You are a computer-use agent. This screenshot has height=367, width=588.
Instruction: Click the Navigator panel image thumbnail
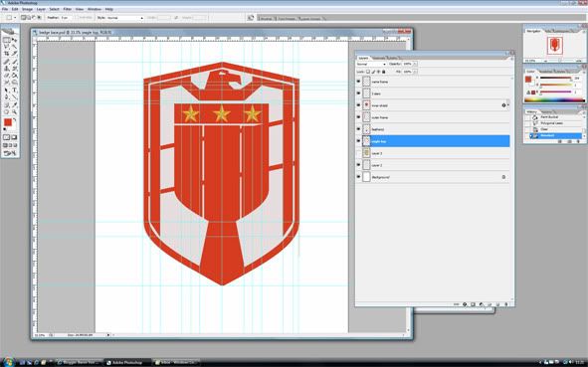pos(554,45)
